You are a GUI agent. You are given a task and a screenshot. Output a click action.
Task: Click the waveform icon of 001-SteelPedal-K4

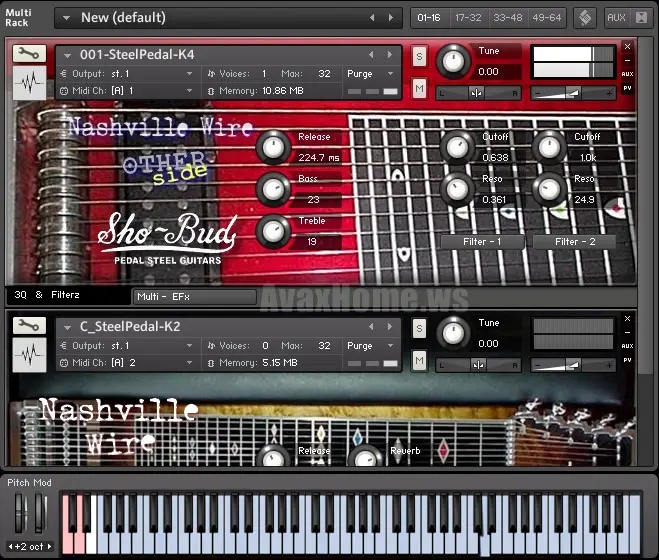tap(29, 83)
